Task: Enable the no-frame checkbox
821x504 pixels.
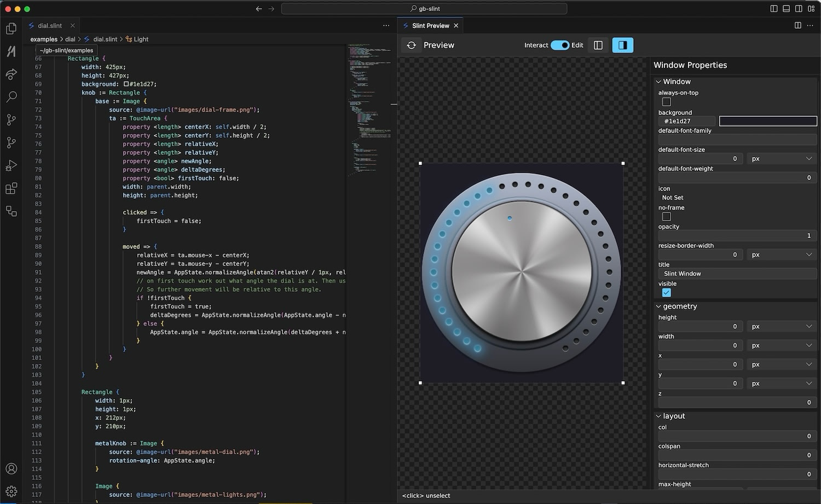Action: (666, 217)
